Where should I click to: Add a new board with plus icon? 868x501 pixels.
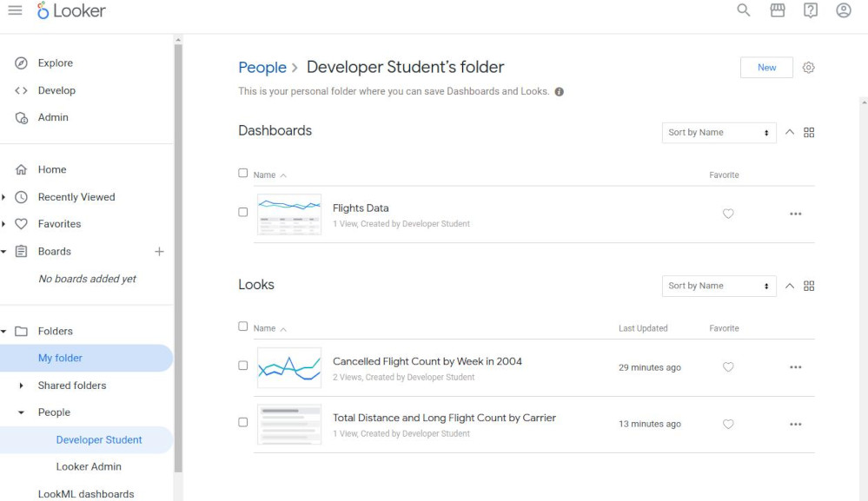click(159, 252)
